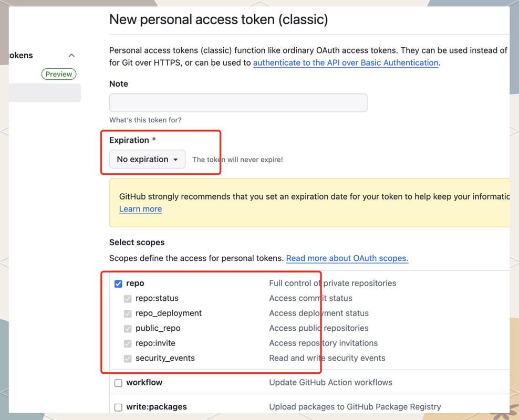Collapse the Tokens section with the chevron
This screenshot has width=519, height=420.
[x=71, y=55]
